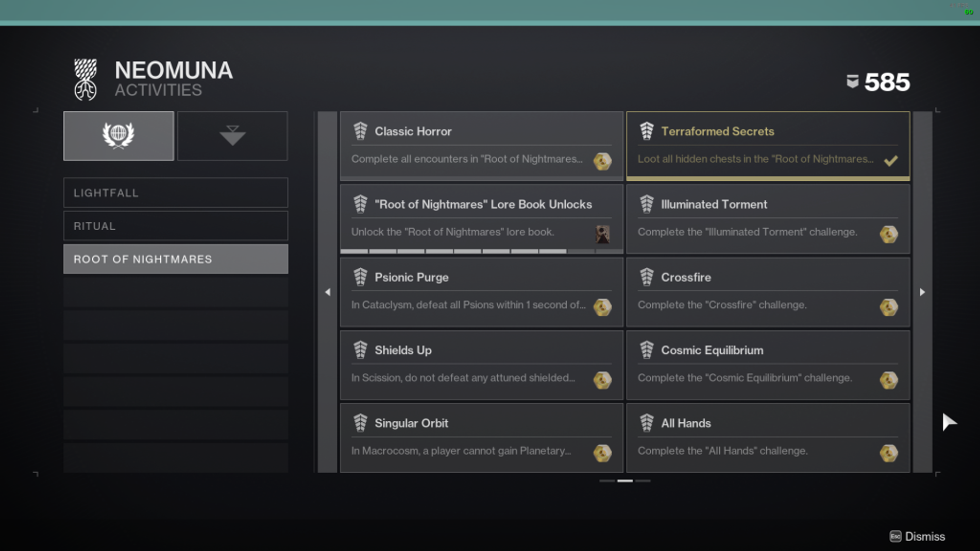Image resolution: width=980 pixels, height=551 pixels.
Task: Click the currency icon beside 585
Action: click(853, 80)
